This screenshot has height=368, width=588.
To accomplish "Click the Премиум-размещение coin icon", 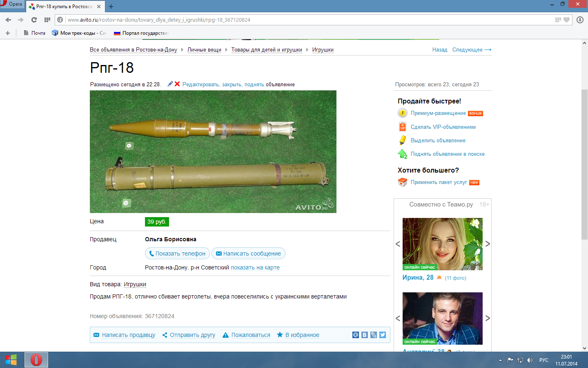I will [403, 113].
